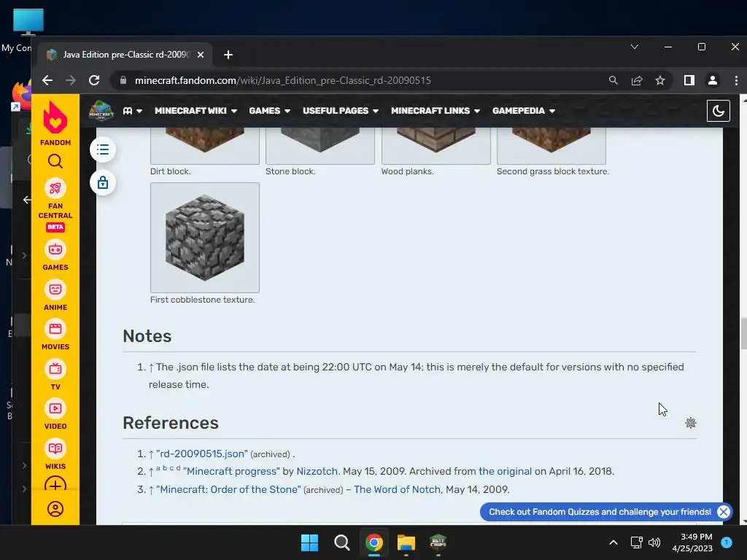The height and width of the screenshot is (560, 747).
Task: Expand the Useful Pages menu
Action: click(341, 111)
